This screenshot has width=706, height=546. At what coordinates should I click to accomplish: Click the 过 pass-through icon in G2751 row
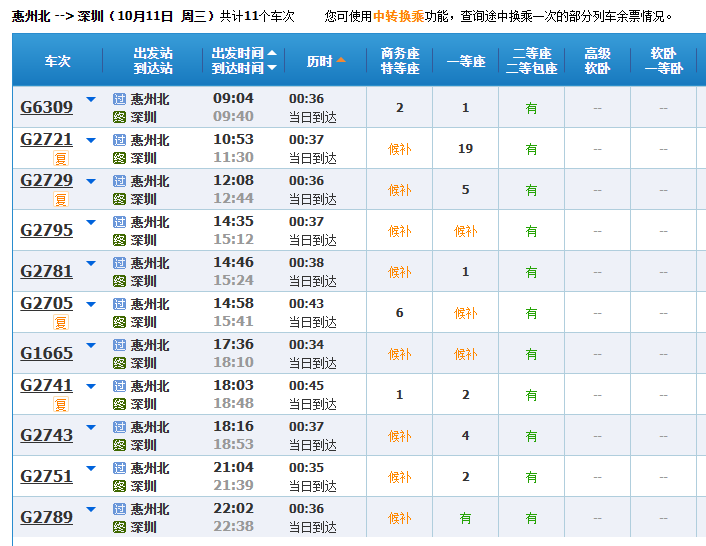[x=119, y=468]
